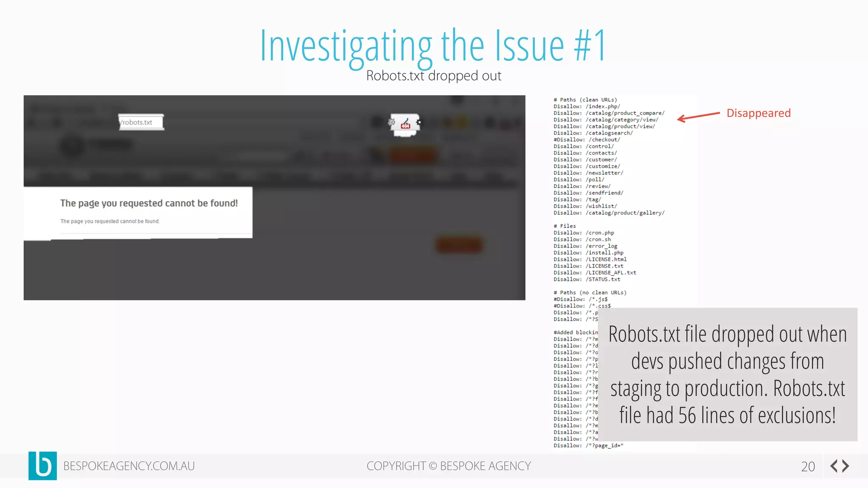
Task: Click the 404 redirect-path extension icon
Action: (406, 123)
